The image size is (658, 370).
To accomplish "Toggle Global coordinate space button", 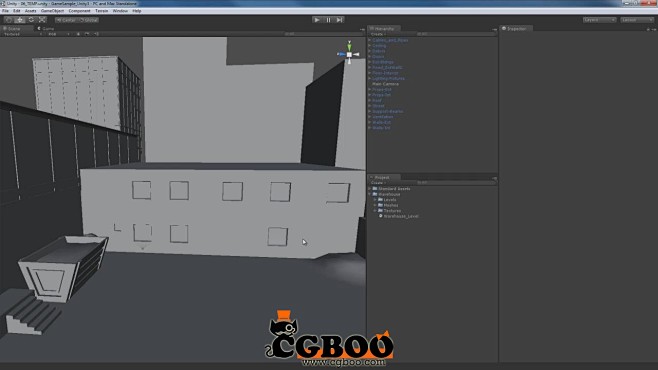I will click(x=89, y=20).
